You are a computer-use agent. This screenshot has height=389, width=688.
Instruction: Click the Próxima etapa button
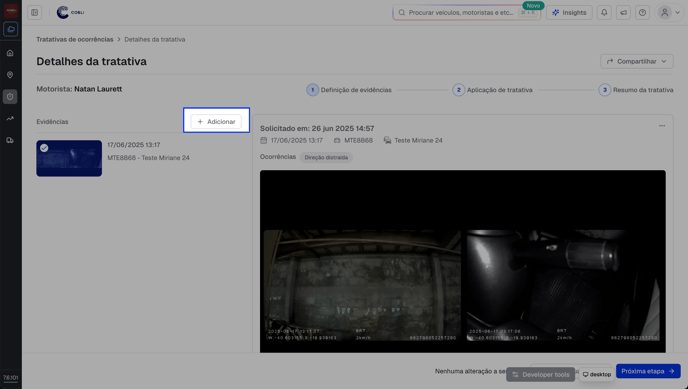(648, 371)
